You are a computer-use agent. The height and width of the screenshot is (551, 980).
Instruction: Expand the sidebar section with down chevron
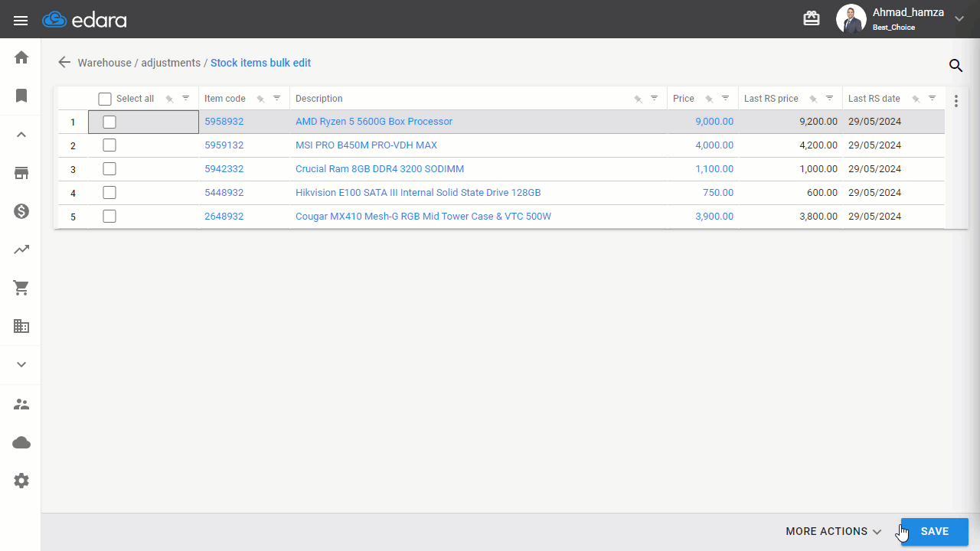(x=21, y=364)
